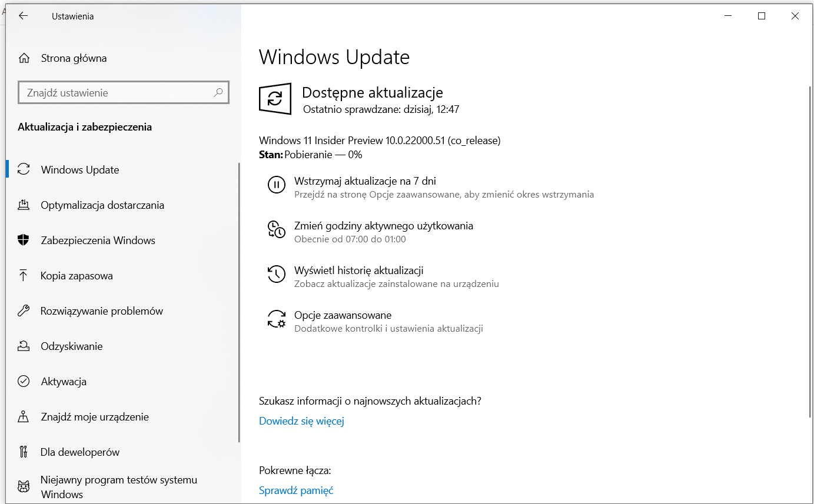Viewport: 814px width, 504px height.
Task: Open Dla deweloperów section
Action: coord(80,452)
